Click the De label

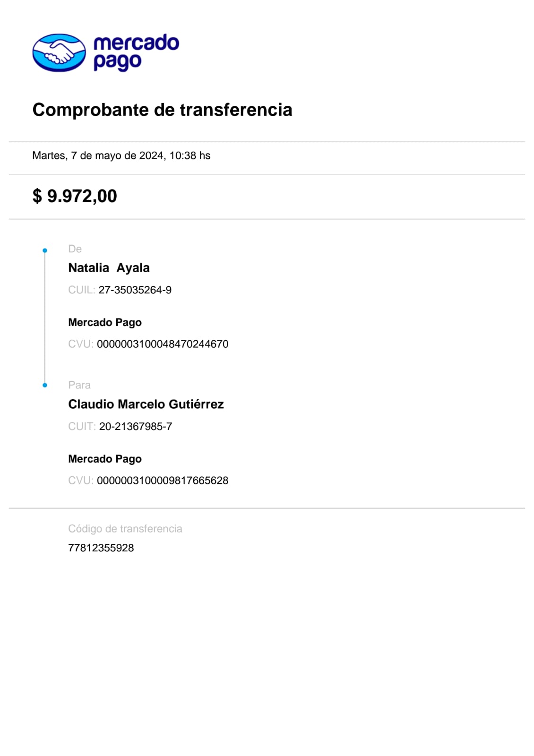75,249
